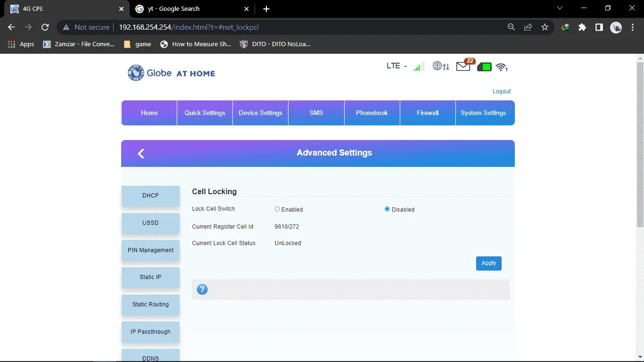Reload the page with refresh icon
Image resolution: width=644 pixels, height=362 pixels.
pos(45,27)
